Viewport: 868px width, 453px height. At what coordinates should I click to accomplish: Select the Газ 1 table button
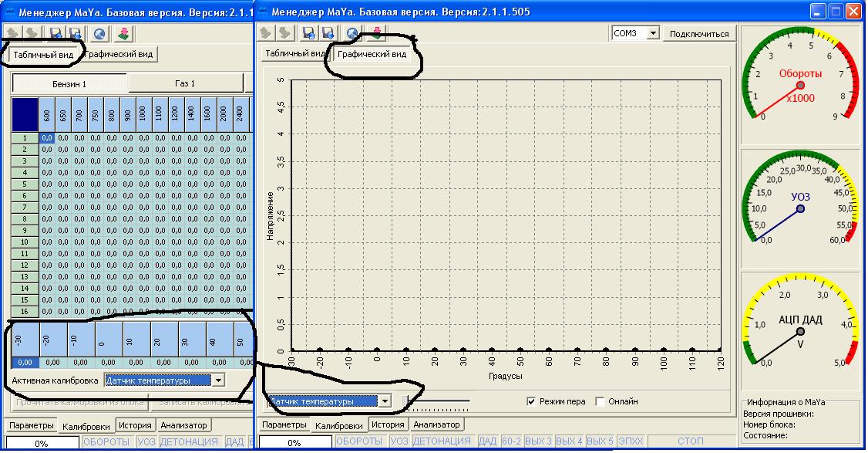(185, 83)
